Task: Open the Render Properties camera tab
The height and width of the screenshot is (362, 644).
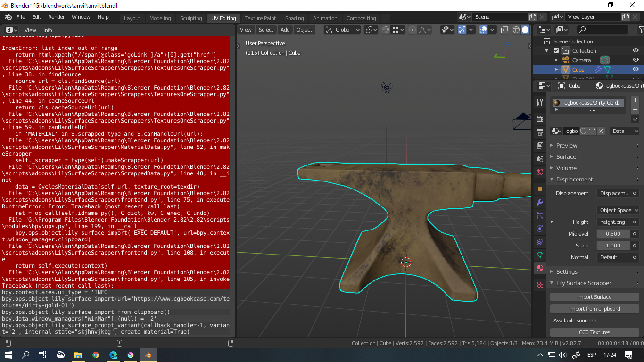Action: point(539,119)
